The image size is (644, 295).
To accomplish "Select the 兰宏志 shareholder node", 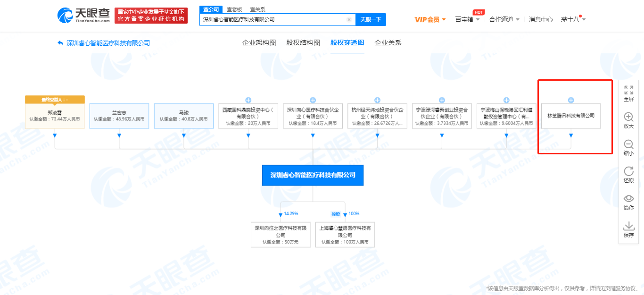I will coord(119,116).
